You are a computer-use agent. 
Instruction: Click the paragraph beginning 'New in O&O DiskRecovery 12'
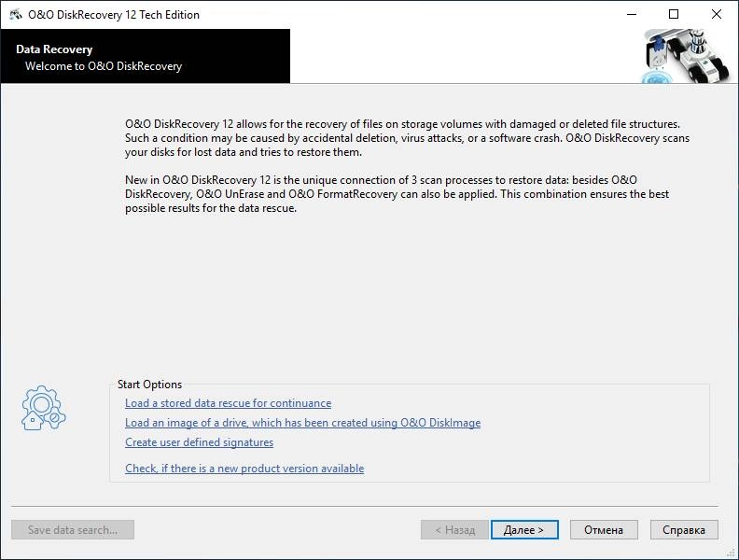[397, 194]
